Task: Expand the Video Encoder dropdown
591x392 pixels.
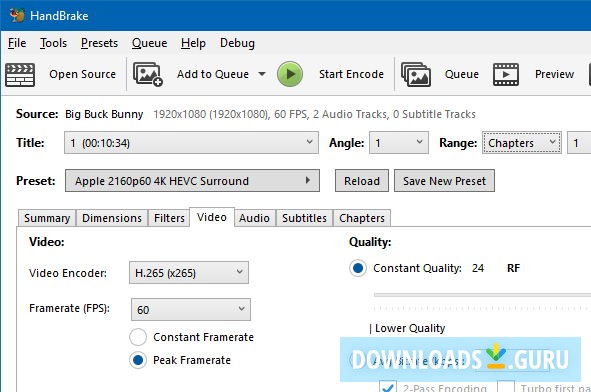Action: [189, 273]
